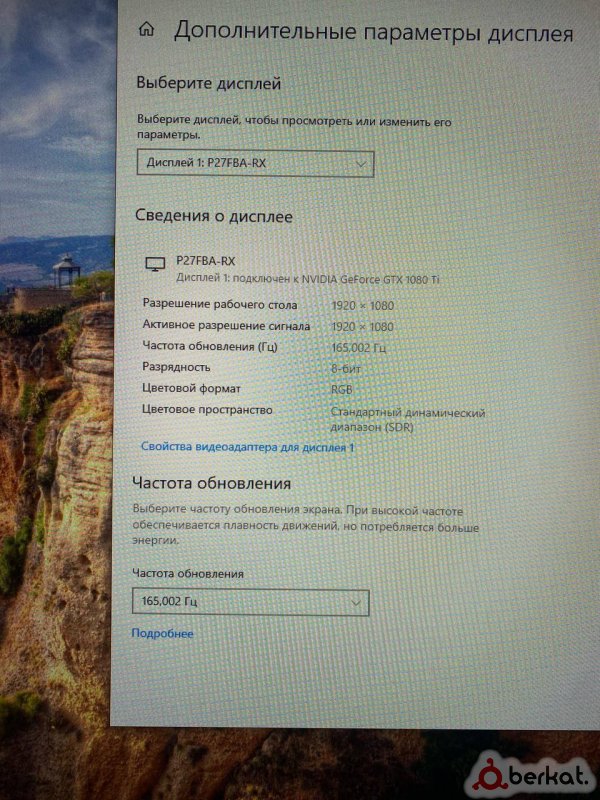This screenshot has width=600, height=800.
Task: Click the 'Выберите дисплей' section heading
Action: tap(208, 83)
